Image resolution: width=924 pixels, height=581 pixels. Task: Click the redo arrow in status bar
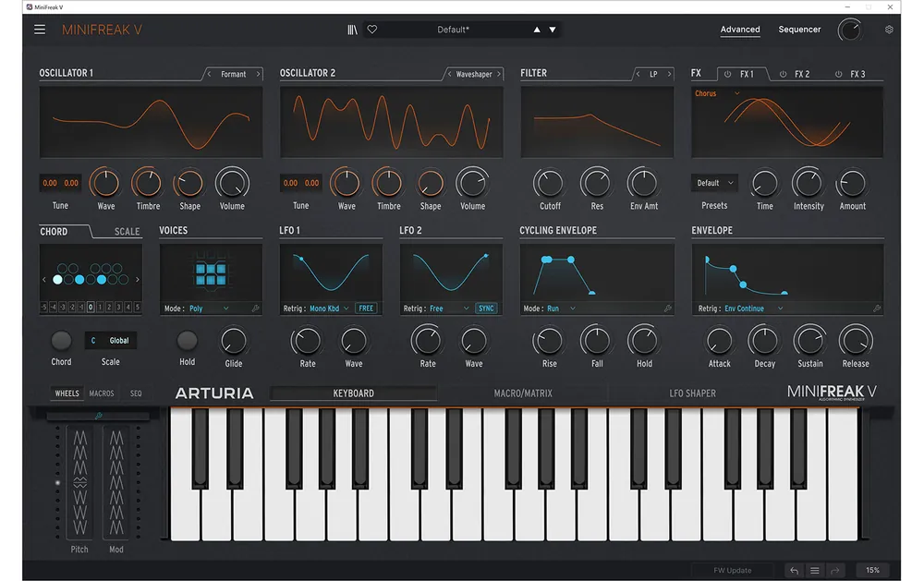coord(835,570)
